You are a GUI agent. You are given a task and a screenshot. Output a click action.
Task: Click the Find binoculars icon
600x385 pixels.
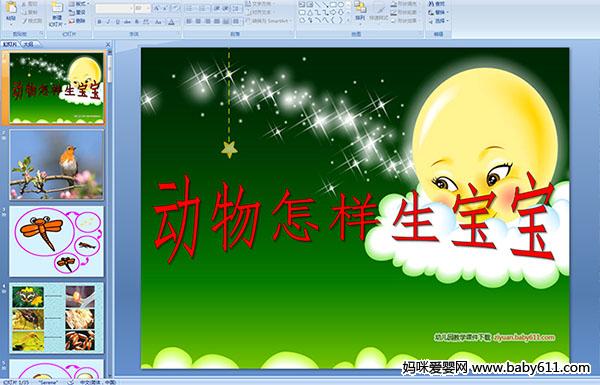tap(432, 4)
